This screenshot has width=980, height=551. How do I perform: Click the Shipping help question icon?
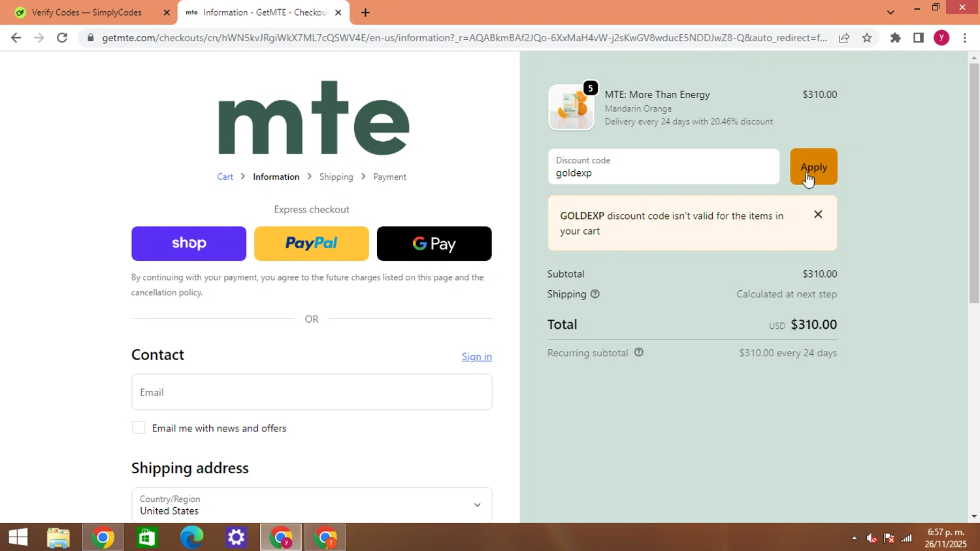click(595, 294)
